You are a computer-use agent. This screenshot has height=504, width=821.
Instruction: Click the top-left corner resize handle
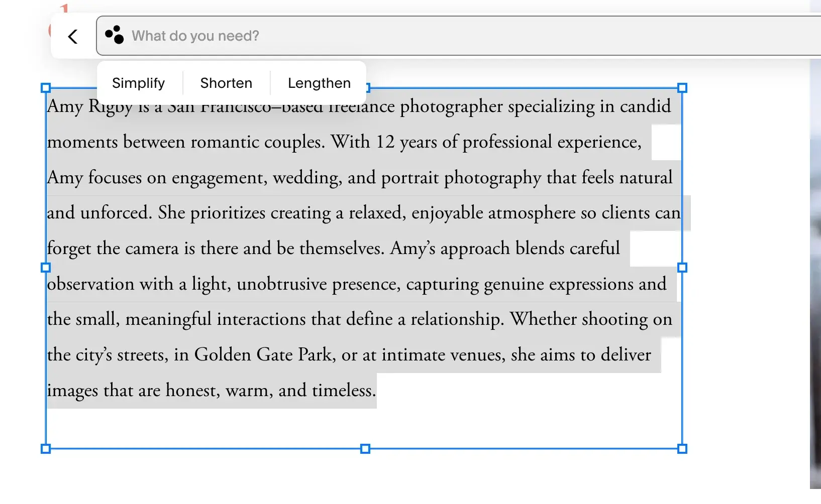46,87
